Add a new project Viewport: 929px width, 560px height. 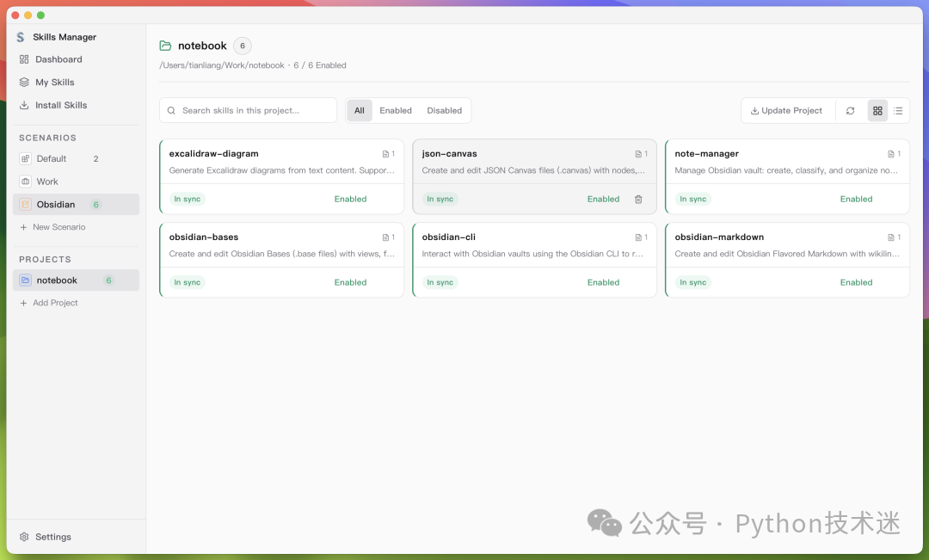point(49,303)
